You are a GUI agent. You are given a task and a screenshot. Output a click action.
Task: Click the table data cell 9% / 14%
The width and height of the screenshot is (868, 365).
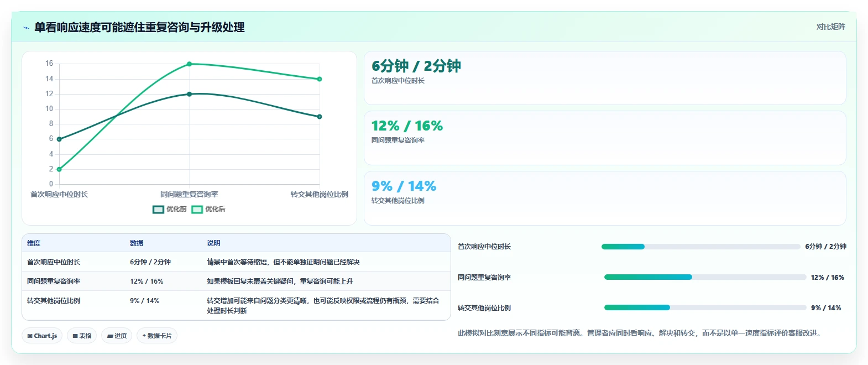pyautogui.click(x=145, y=301)
